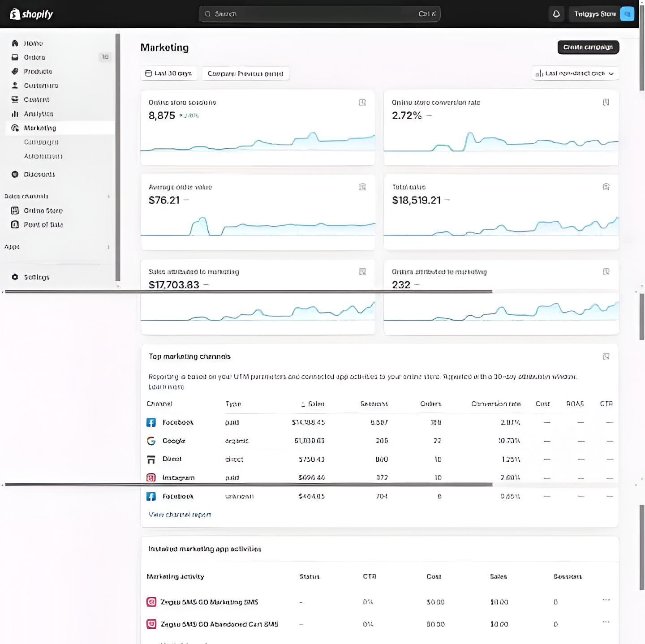The image size is (645, 644).
Task: Click the Discounts icon in sidebar
Action: coord(15,174)
